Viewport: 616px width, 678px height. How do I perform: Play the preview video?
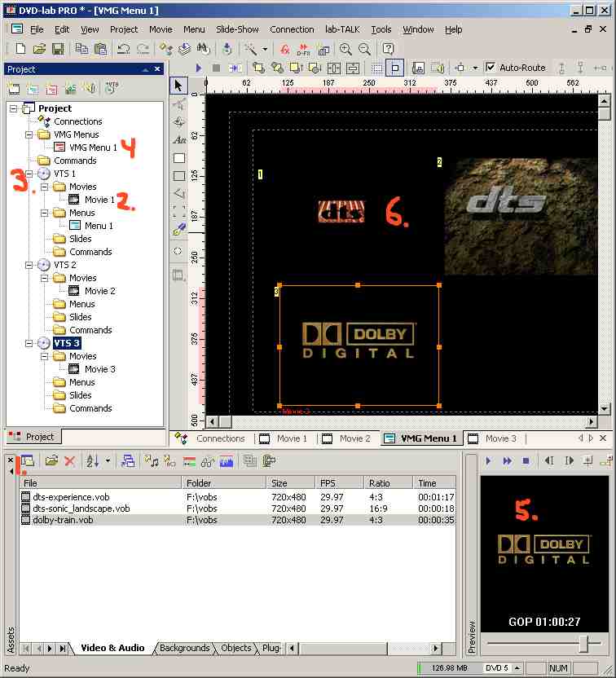point(488,461)
